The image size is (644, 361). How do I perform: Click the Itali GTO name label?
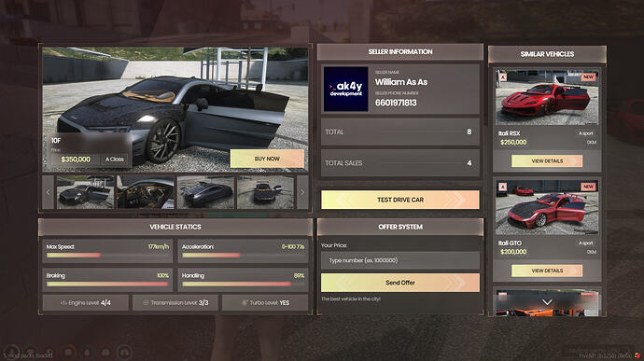tap(510, 243)
